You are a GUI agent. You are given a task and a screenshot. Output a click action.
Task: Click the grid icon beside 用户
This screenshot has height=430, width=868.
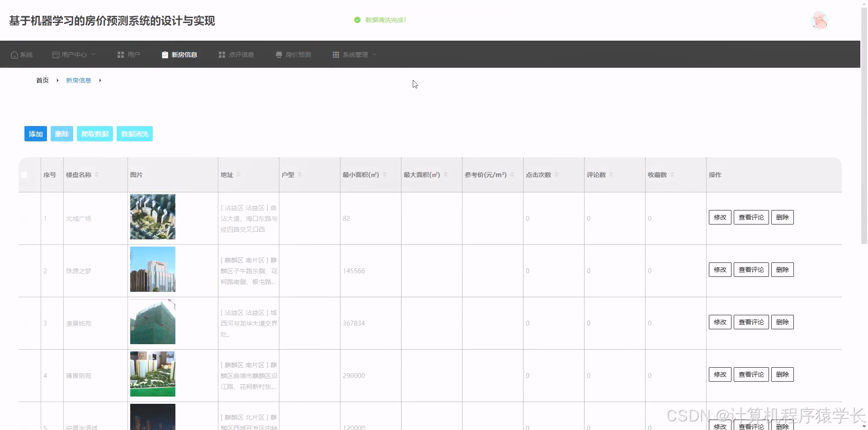click(x=121, y=55)
